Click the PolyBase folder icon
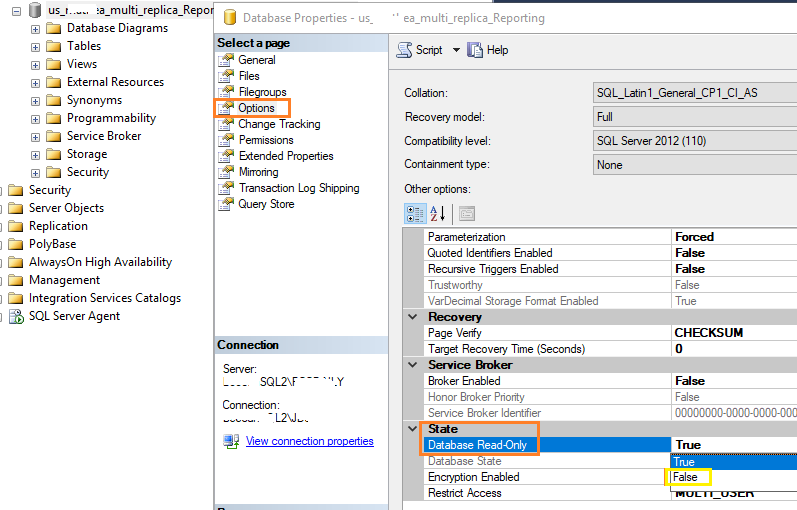This screenshot has width=797, height=510. [x=16, y=244]
